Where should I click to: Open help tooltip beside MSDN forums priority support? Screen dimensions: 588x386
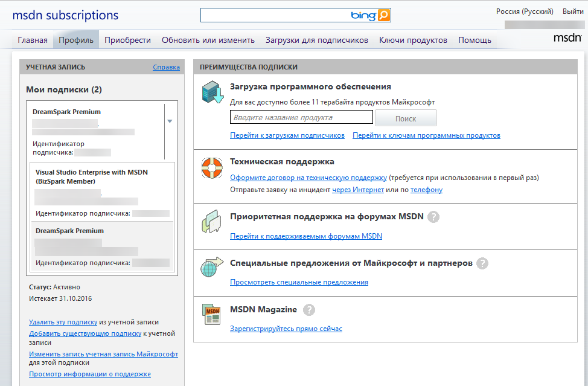pos(433,217)
